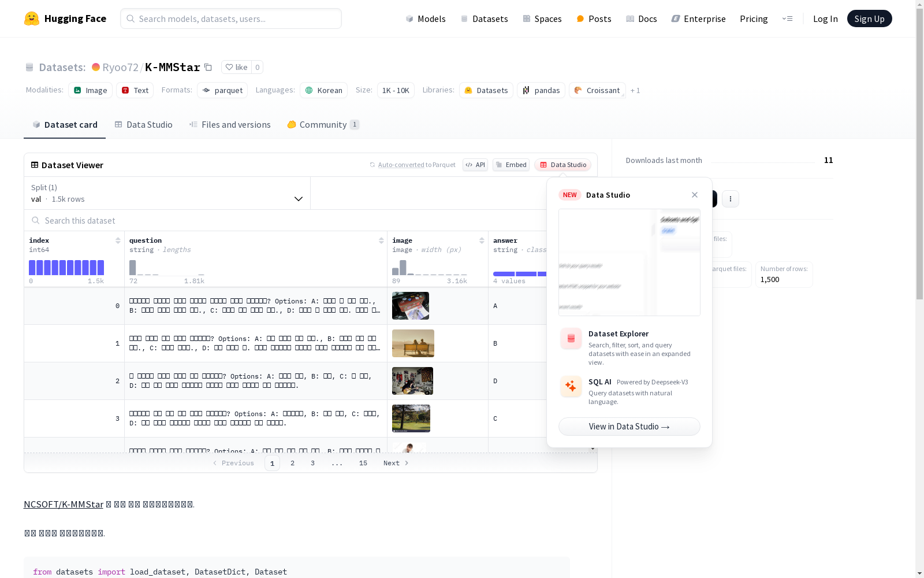Open the Community tab

click(x=323, y=125)
